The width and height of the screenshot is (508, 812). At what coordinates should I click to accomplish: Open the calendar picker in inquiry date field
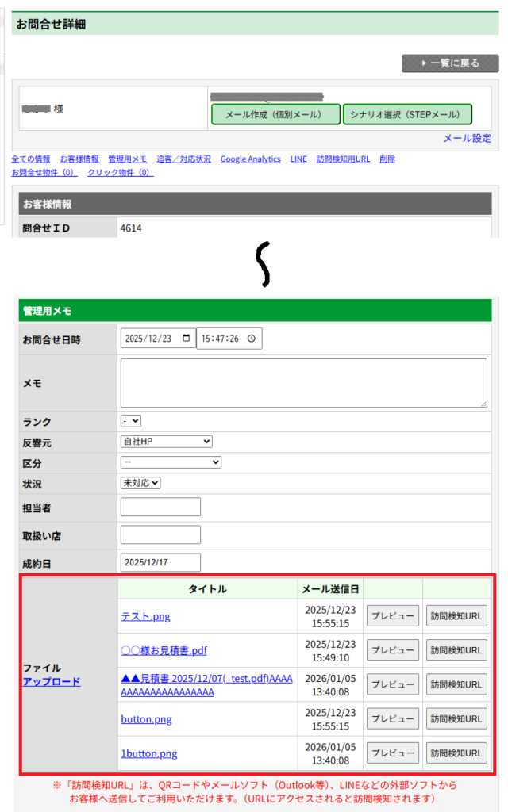tap(187, 339)
